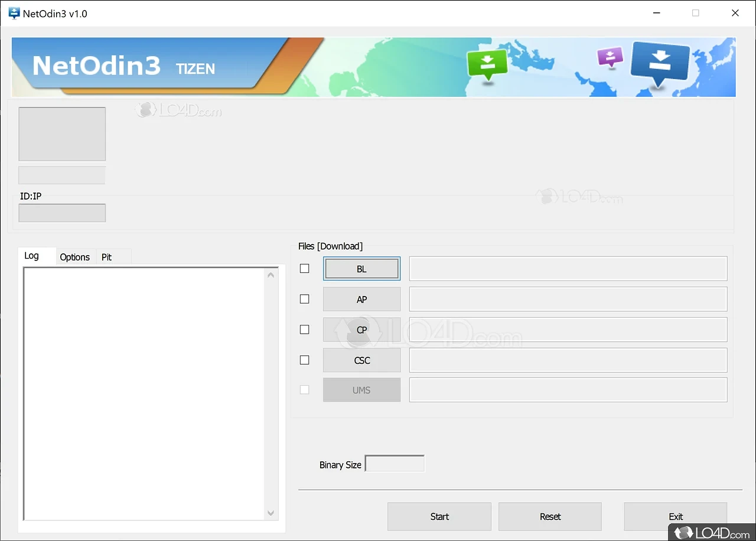Reset the NetOdin3 settings
This screenshot has width=756, height=541.
[550, 517]
